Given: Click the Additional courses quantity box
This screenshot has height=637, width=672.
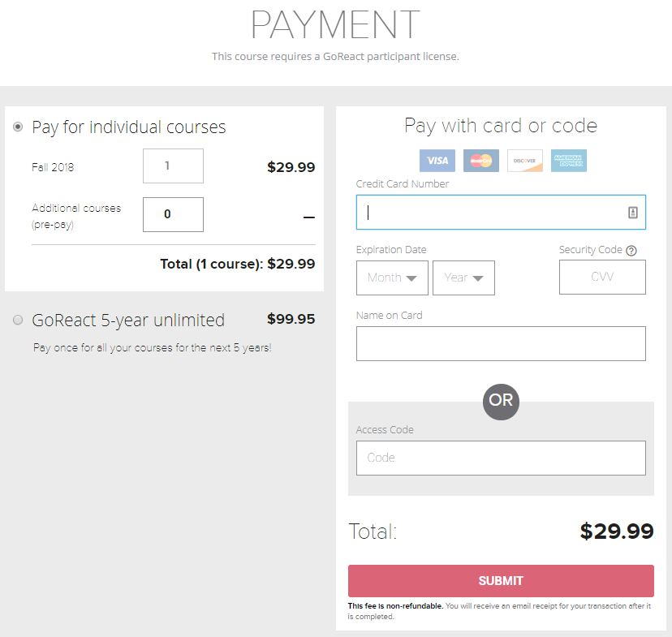Looking at the screenshot, I should pos(173,214).
